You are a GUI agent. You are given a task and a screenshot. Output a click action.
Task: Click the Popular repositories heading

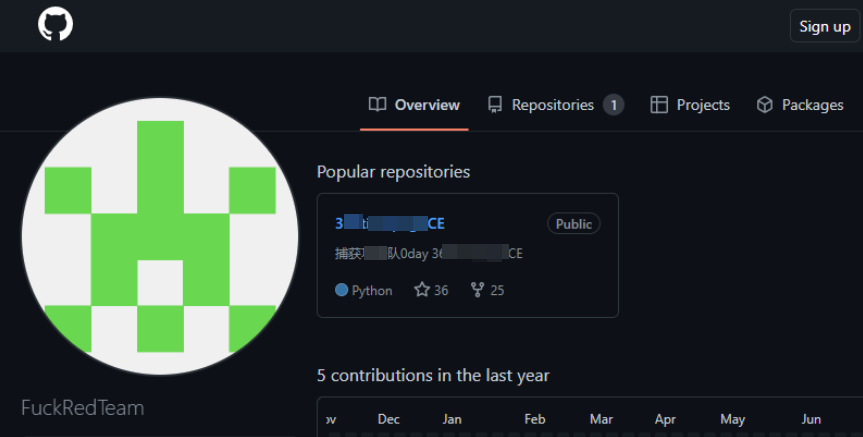(x=394, y=172)
